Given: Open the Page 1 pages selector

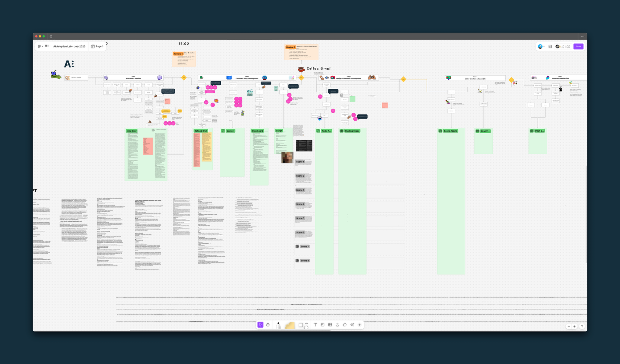Looking at the screenshot, I should (x=97, y=46).
